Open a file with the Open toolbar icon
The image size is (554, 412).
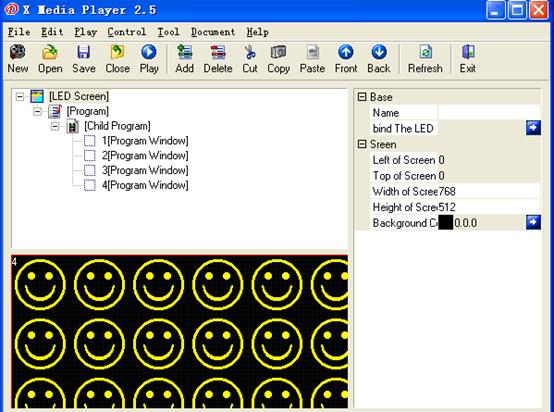click(x=50, y=52)
